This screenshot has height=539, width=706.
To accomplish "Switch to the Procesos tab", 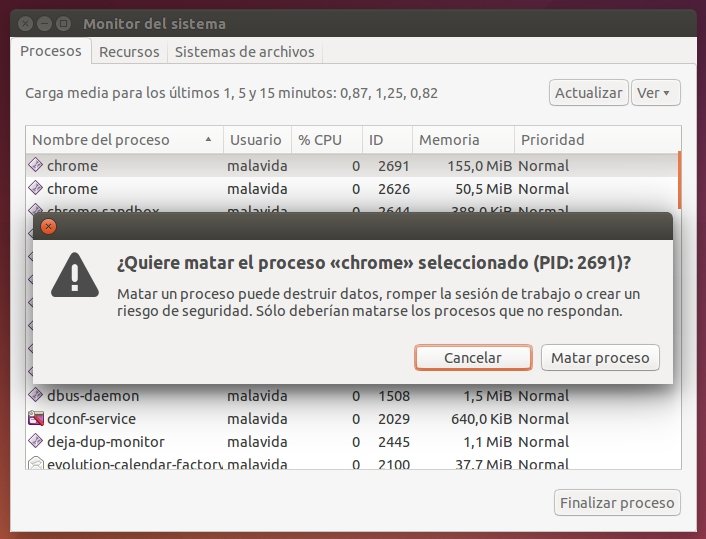I will tap(51, 51).
